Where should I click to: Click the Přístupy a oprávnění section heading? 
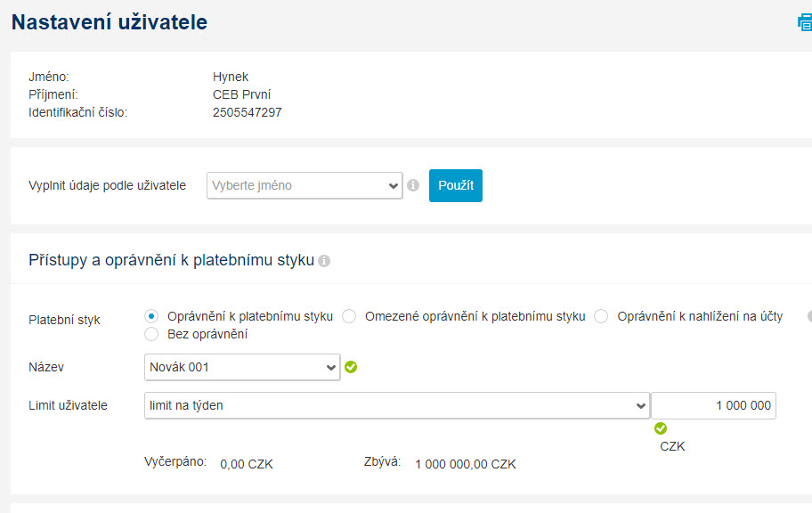coord(172,260)
